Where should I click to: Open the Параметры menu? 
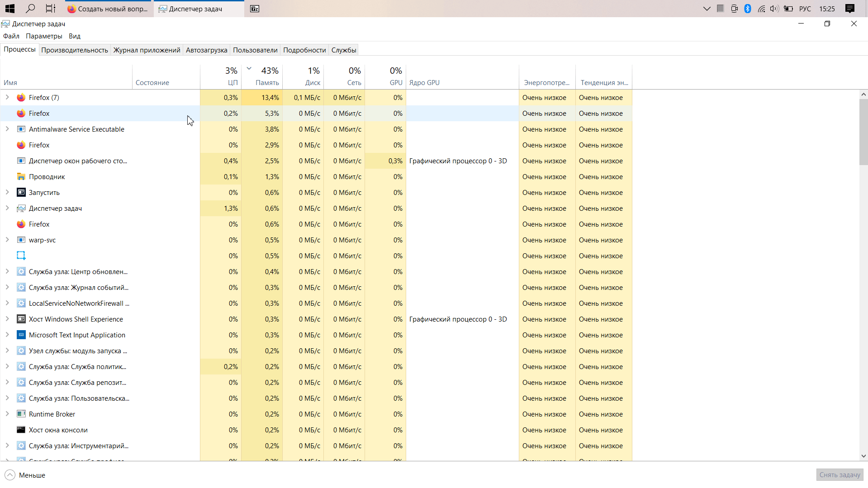pyautogui.click(x=44, y=36)
